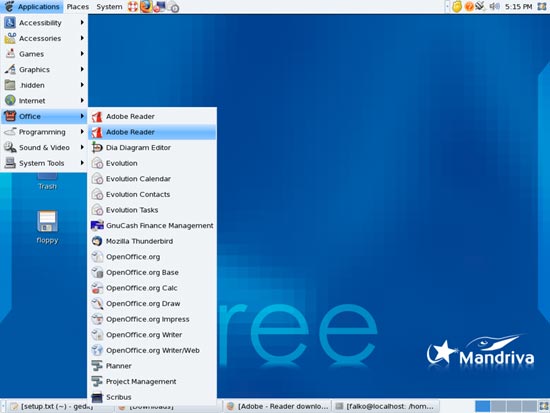Click the clock launcher icon in top panel
This screenshot has width=550, height=413.
[x=173, y=7]
